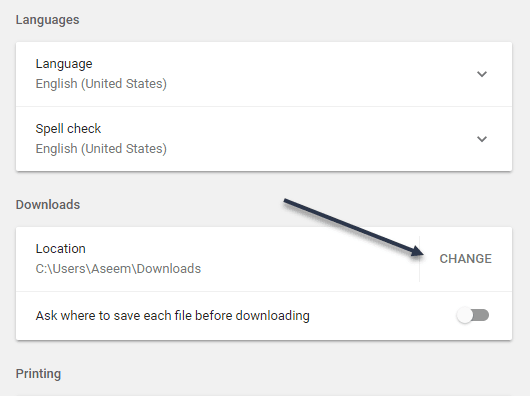Click the empty area right of the Printing heading
This screenshot has height=396, width=530.
tap(287, 374)
